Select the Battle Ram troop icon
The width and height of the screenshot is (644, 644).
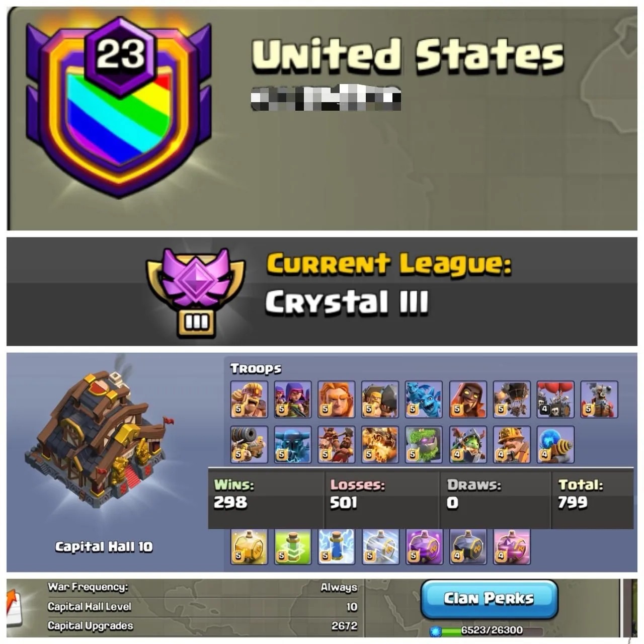click(380, 399)
